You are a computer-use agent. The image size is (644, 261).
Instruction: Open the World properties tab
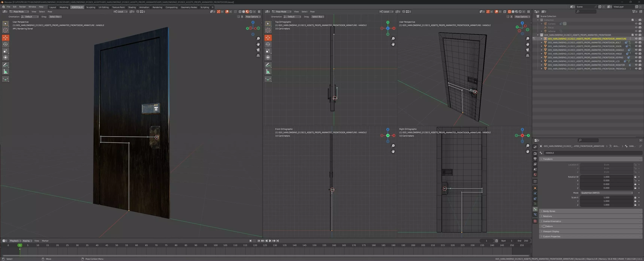point(535,175)
